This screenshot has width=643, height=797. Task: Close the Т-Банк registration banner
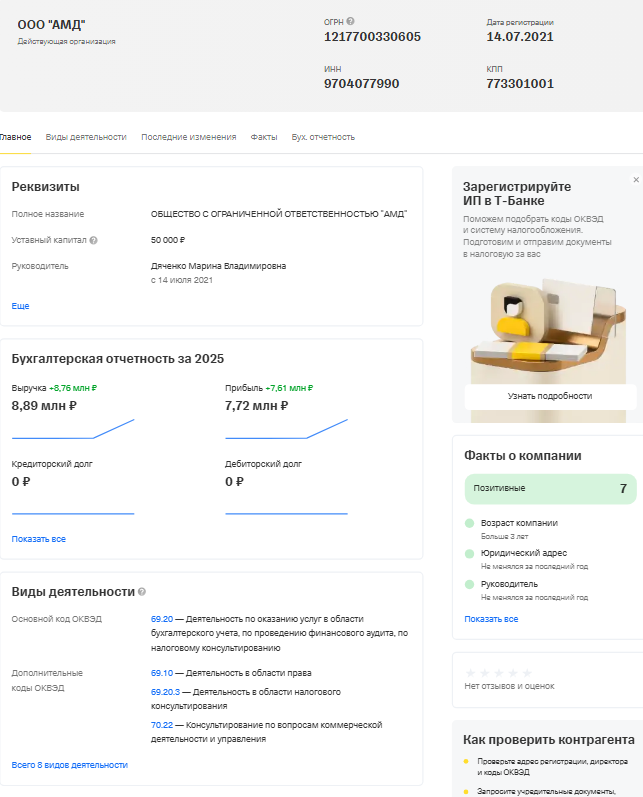point(636,180)
